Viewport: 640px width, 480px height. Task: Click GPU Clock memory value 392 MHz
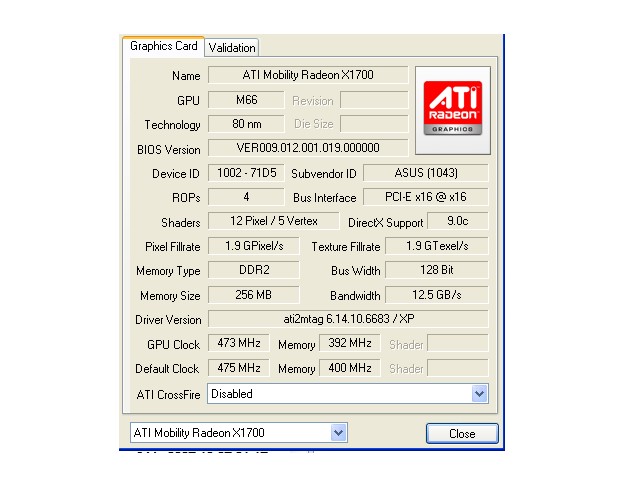tap(350, 343)
